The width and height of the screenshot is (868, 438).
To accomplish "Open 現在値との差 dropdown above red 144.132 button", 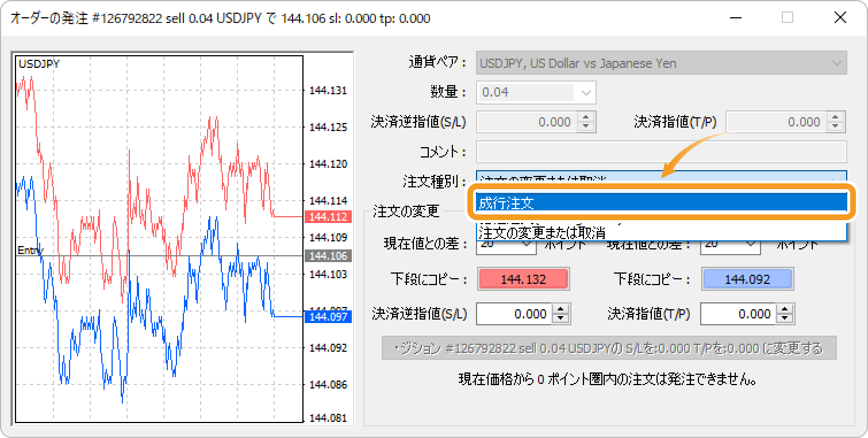I will [x=506, y=244].
